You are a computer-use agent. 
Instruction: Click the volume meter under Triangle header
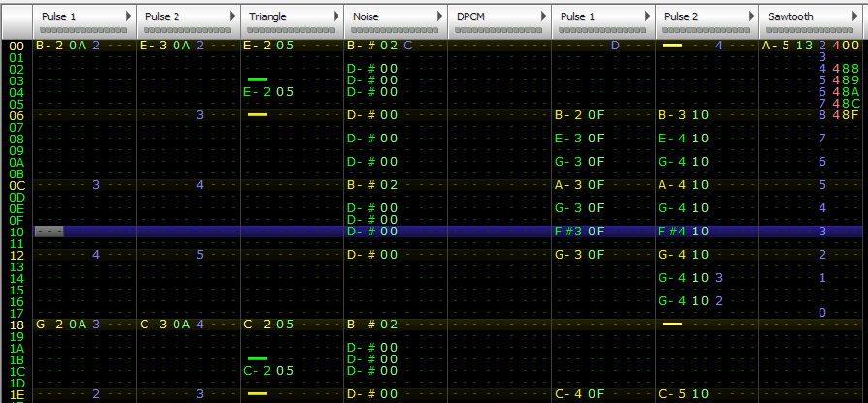[x=291, y=29]
